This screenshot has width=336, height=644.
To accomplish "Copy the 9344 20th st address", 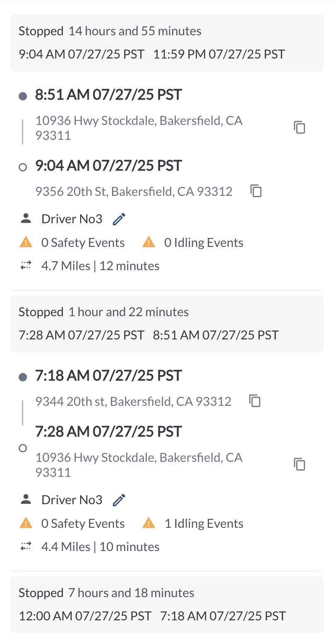I will pos(255,401).
